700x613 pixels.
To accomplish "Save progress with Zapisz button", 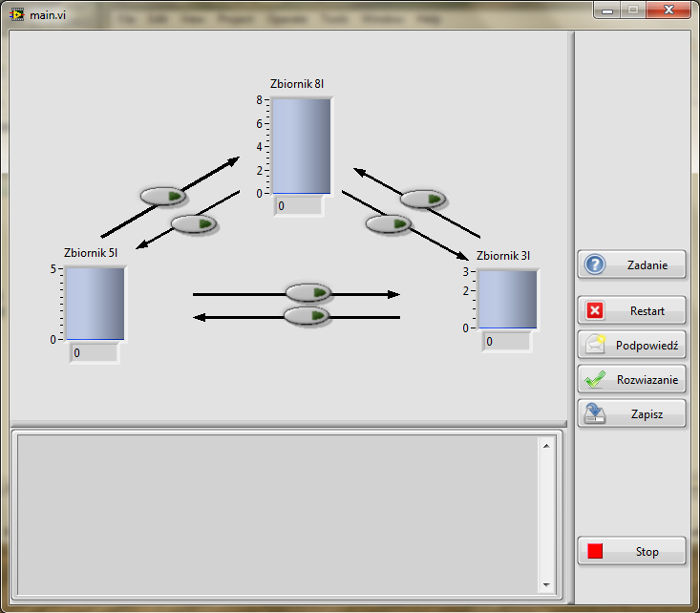I will pos(631,413).
